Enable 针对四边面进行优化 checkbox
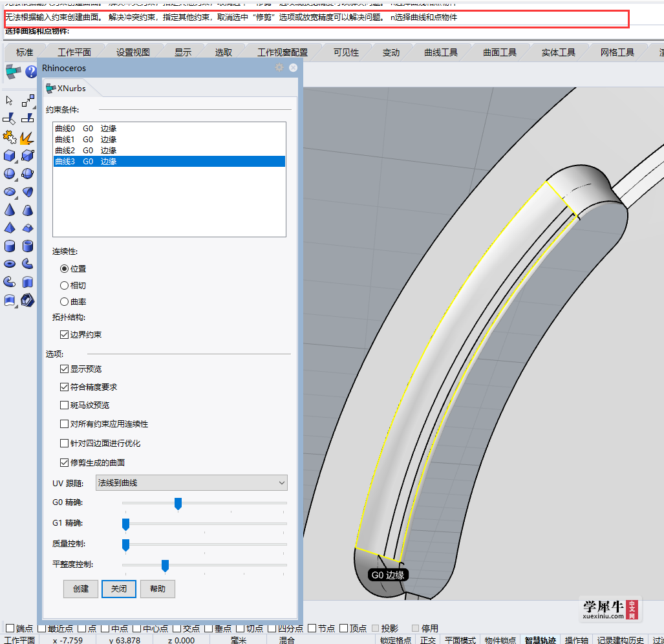 tap(65, 444)
